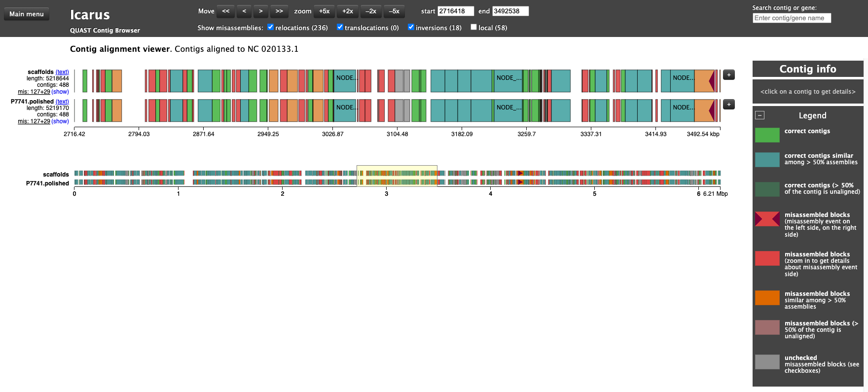Click 'length: 5218644' scaffolds text
Viewport: 868px width, 392px height.
(48, 78)
